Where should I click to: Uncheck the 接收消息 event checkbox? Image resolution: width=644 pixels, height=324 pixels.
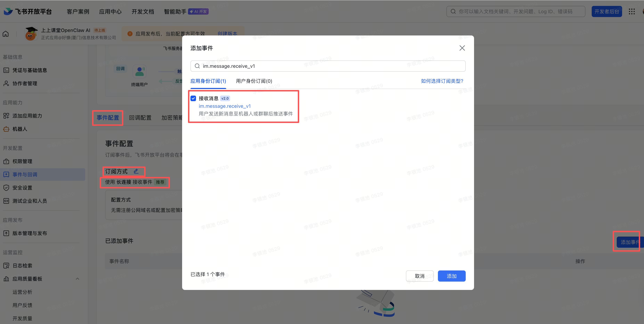click(193, 98)
